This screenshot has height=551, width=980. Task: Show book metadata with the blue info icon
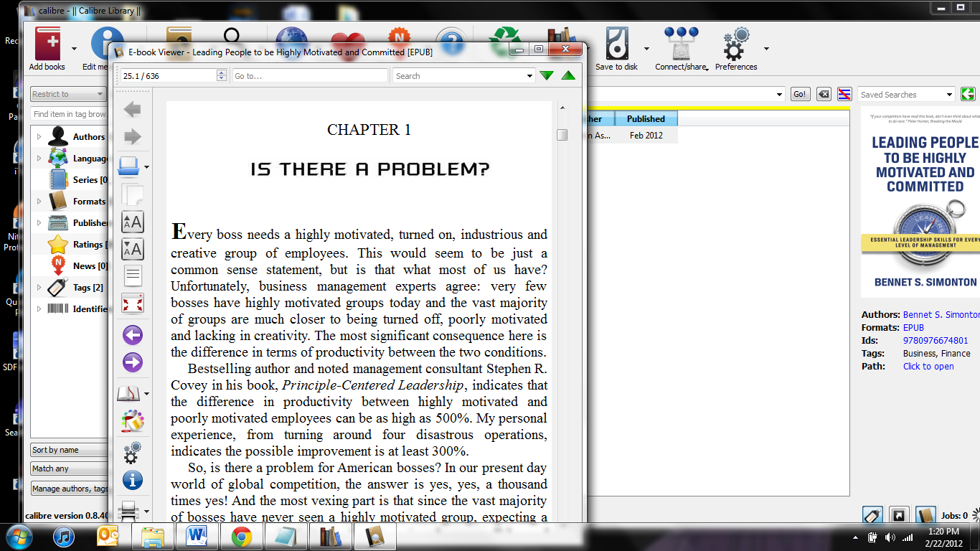point(133,480)
